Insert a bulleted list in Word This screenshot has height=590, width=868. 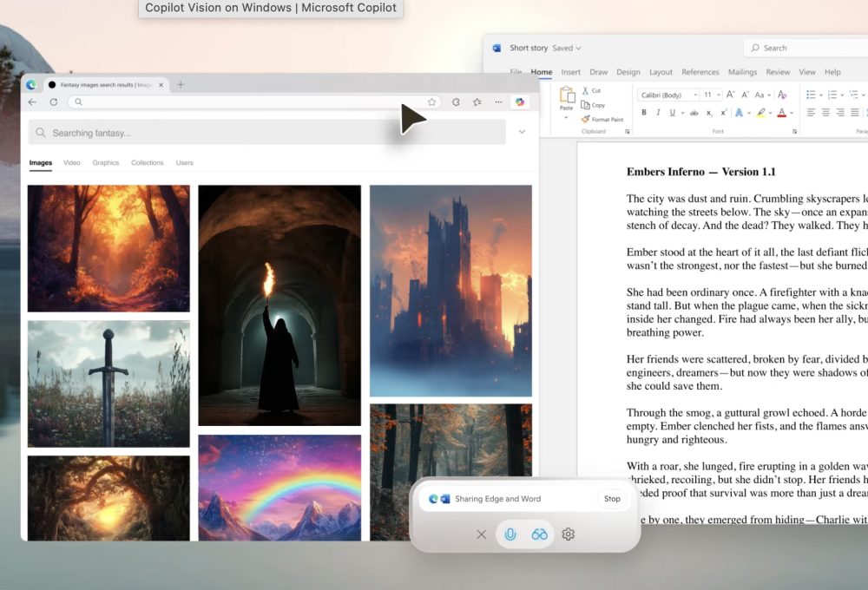click(x=811, y=95)
